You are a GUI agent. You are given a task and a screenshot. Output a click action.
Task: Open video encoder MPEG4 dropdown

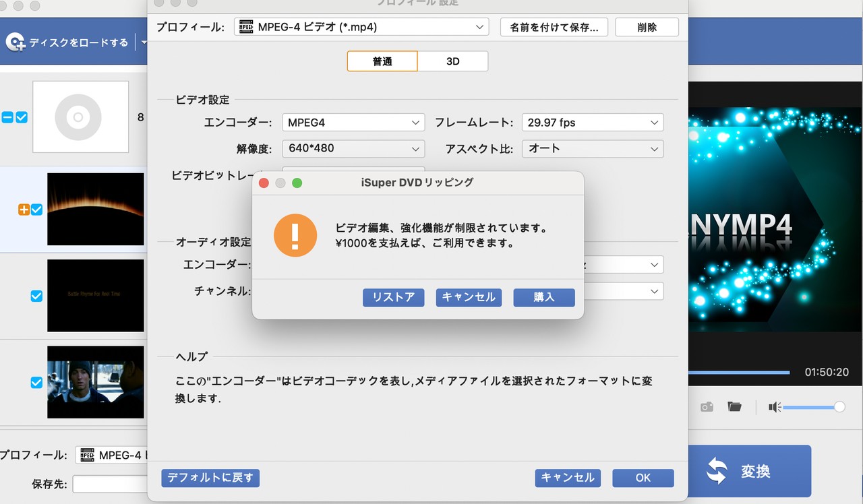coord(353,123)
